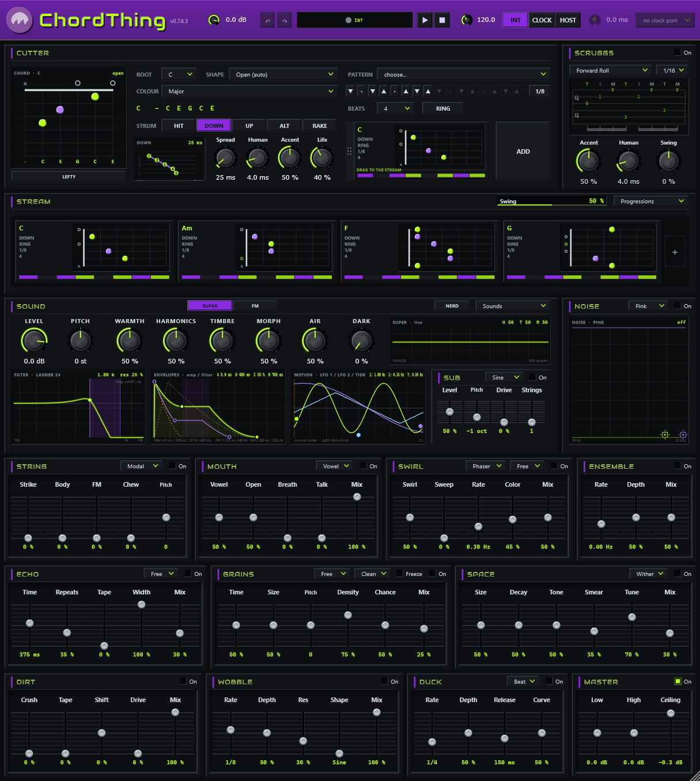
Task: Toggle the Master On checkbox
Action: pyautogui.click(x=678, y=681)
